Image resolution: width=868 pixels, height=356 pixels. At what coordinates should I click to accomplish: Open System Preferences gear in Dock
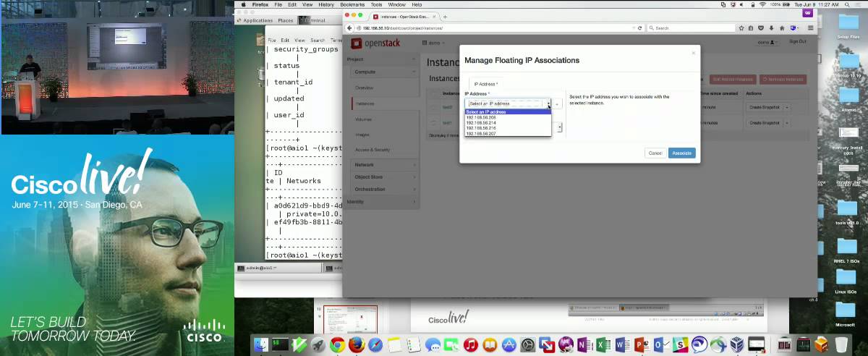tap(527, 344)
